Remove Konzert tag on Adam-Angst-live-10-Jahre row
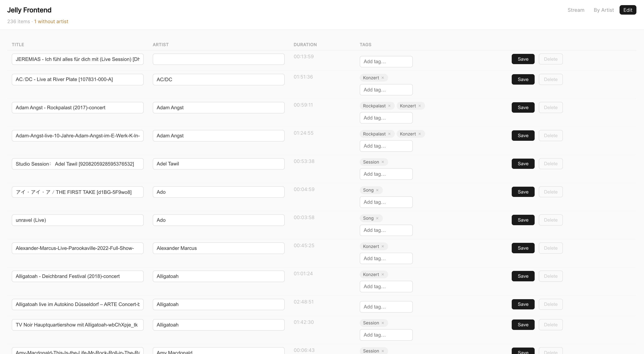 pyautogui.click(x=419, y=134)
